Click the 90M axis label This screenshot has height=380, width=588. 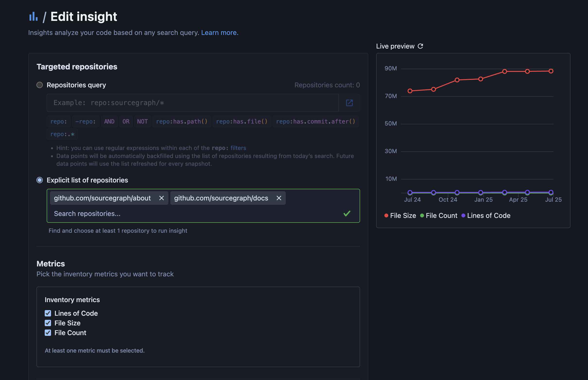point(391,68)
